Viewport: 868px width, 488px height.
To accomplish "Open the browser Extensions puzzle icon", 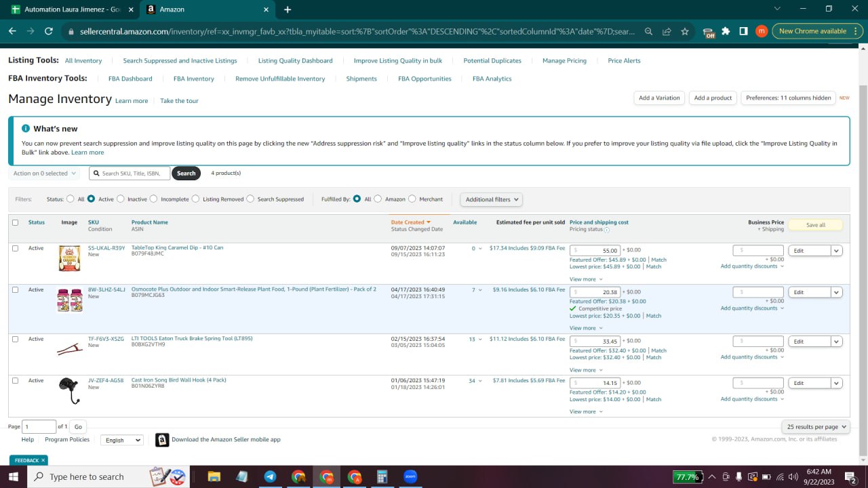I will tap(726, 31).
